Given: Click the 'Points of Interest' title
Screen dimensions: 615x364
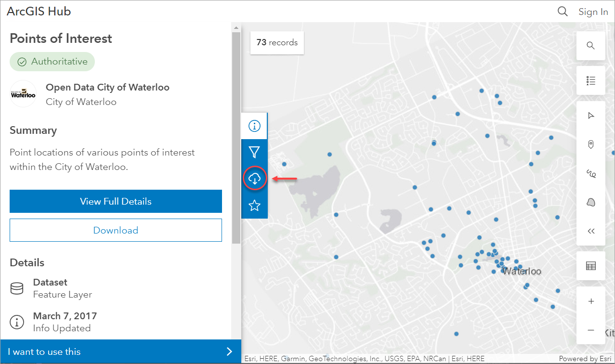Looking at the screenshot, I should 61,39.
